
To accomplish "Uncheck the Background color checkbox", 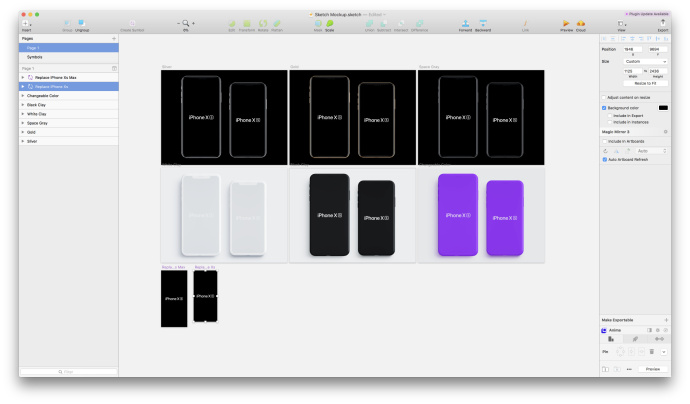I will click(604, 107).
